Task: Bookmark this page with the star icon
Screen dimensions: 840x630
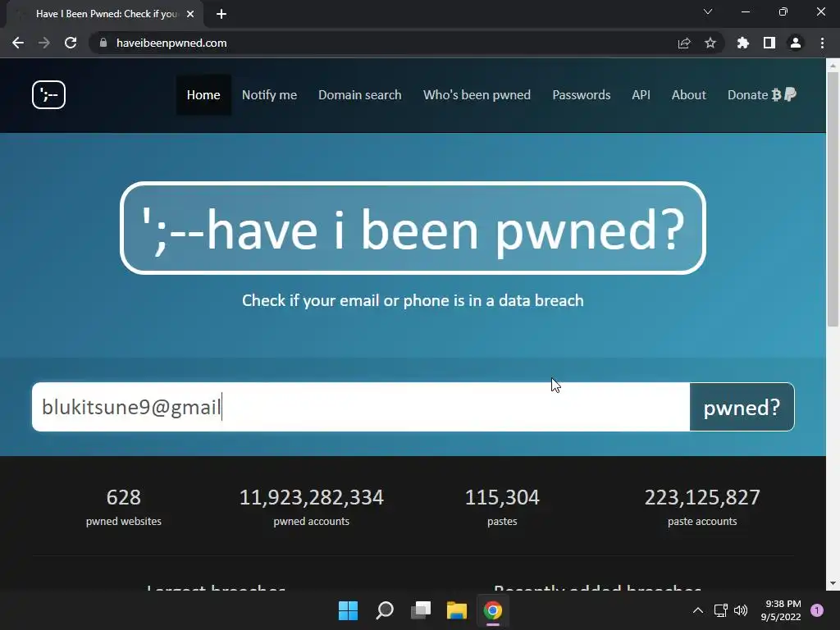Action: click(710, 43)
